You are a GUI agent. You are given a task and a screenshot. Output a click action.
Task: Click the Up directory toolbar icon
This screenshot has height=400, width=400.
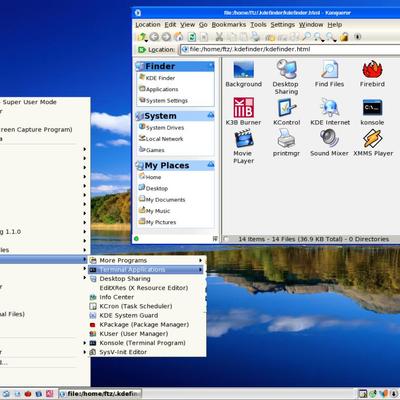142,36
